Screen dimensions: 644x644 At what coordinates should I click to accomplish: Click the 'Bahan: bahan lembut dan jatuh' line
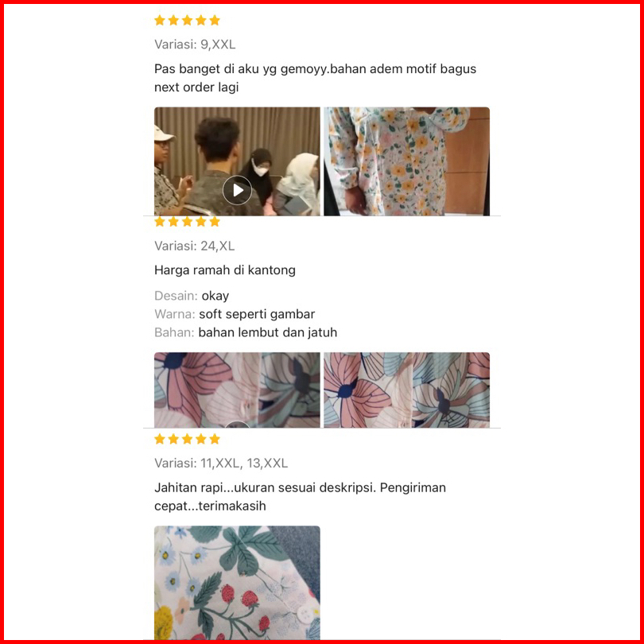[x=246, y=332]
